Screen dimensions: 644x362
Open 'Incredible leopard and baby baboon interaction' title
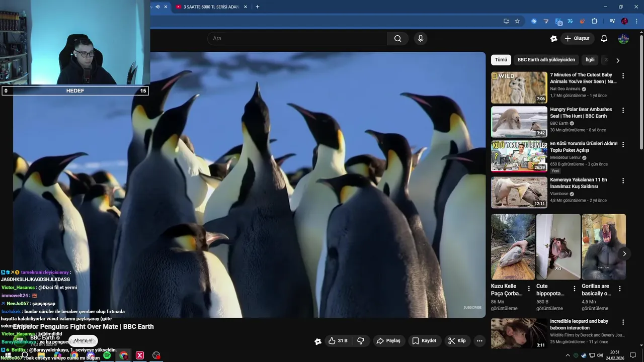(579, 324)
